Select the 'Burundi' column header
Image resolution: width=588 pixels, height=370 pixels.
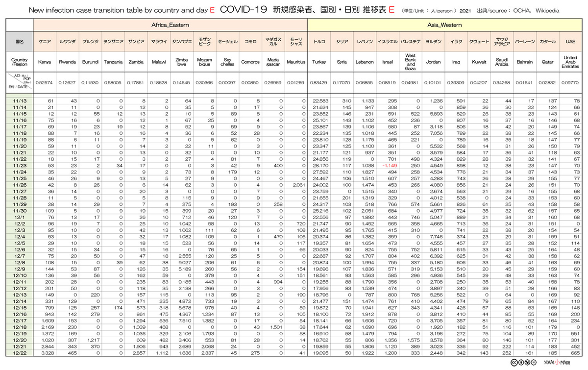coord(90,62)
